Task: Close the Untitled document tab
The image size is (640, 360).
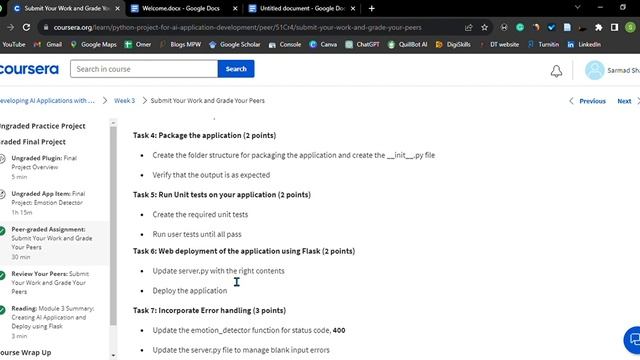Action: coord(353,8)
